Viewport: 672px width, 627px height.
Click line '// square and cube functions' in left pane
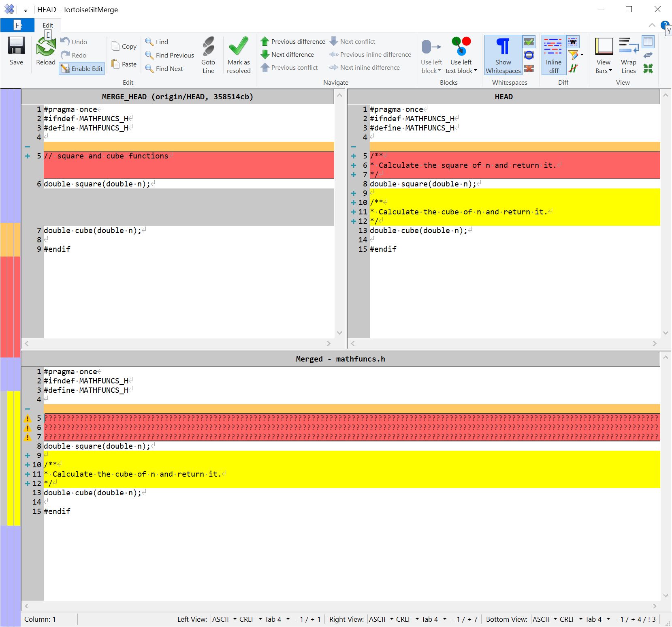(189, 156)
